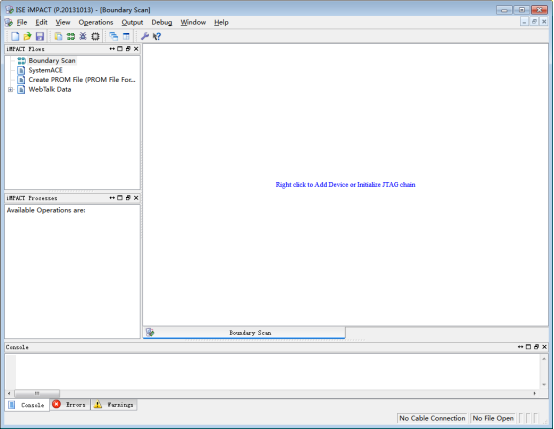Viewport: 554px width, 429px height.
Task: Click the console scroll down arrow
Action: click(544, 384)
